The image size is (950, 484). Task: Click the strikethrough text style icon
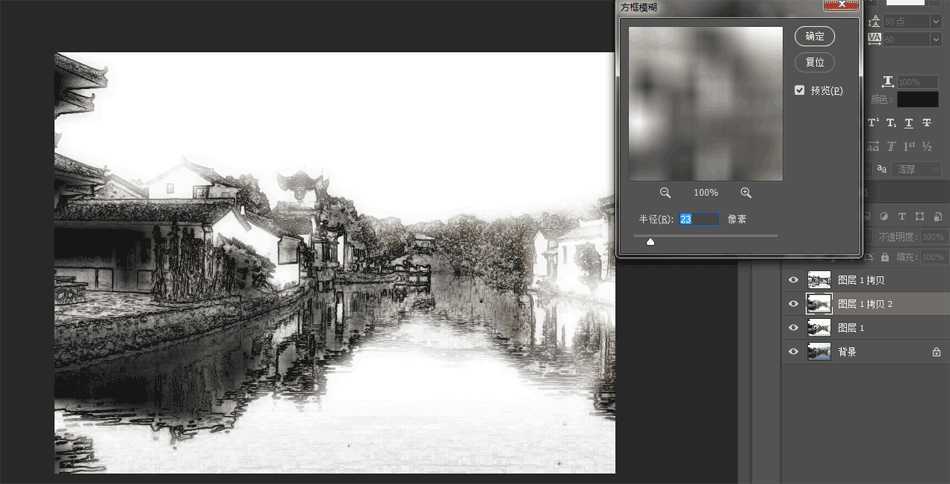click(928, 123)
